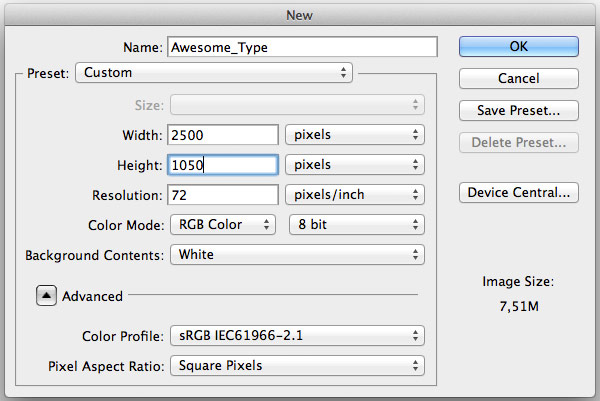
Task: Click the OK button
Action: click(519, 47)
